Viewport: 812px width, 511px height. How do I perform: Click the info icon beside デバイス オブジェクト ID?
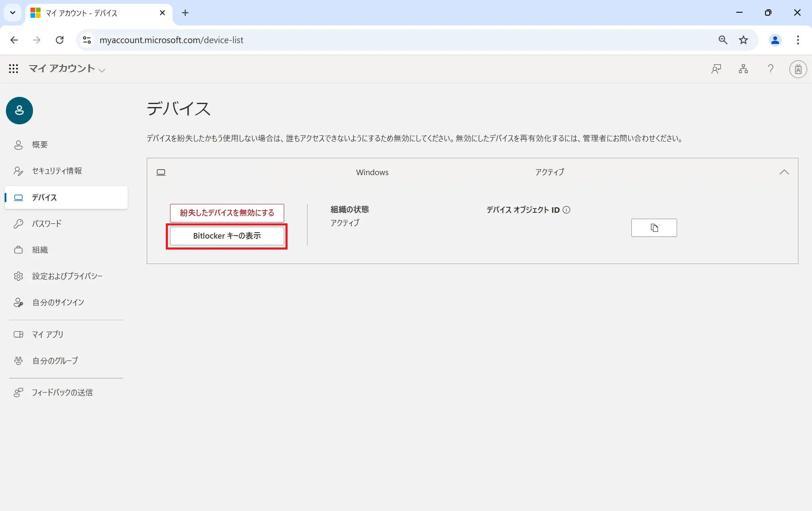click(x=566, y=210)
